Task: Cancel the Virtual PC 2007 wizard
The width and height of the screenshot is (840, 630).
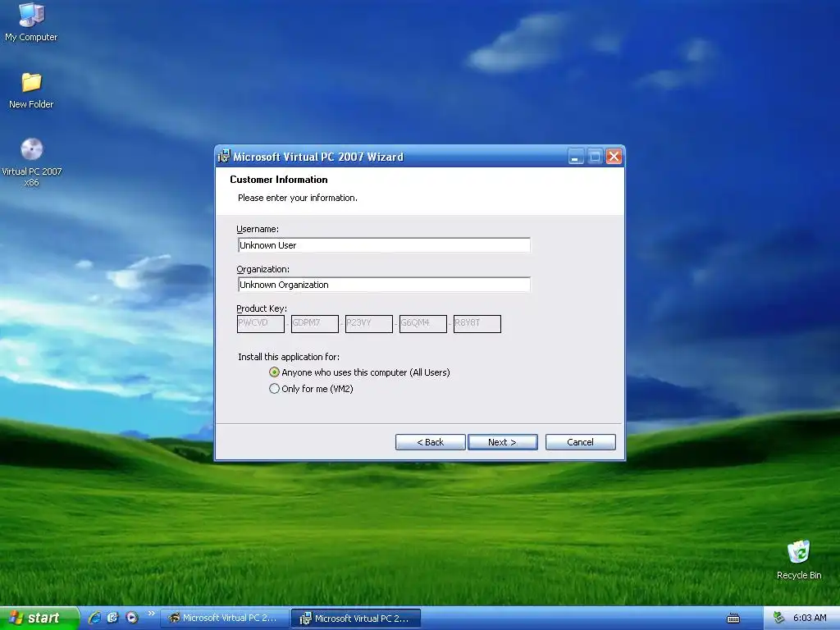Action: click(580, 442)
